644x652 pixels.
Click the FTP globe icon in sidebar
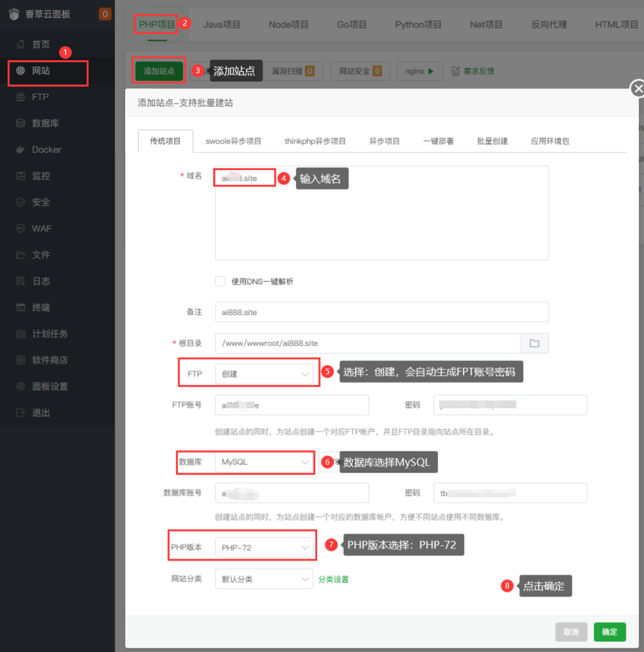(21, 97)
